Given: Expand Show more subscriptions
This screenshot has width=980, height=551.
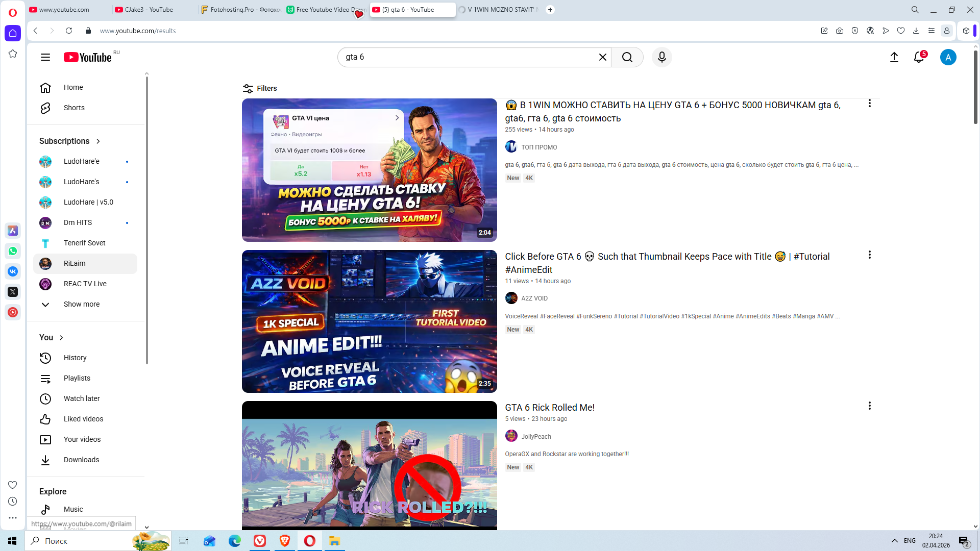Looking at the screenshot, I should [81, 304].
